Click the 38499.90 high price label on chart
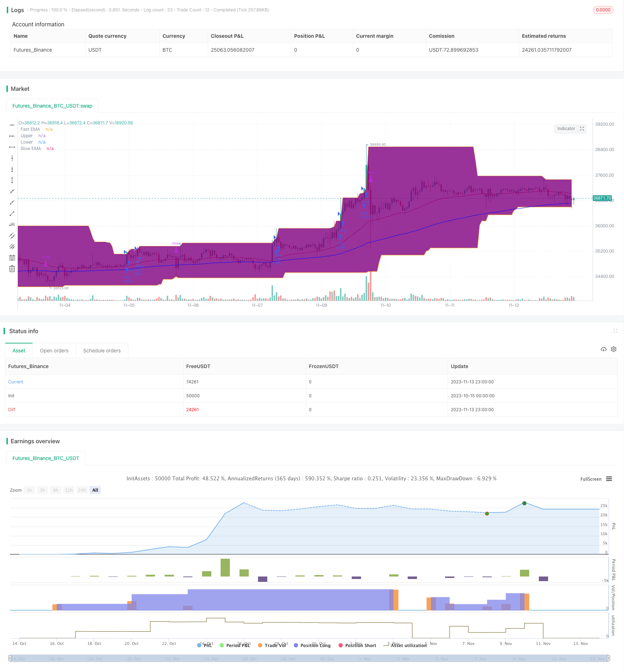Viewport: 624px width, 672px height. click(x=378, y=145)
